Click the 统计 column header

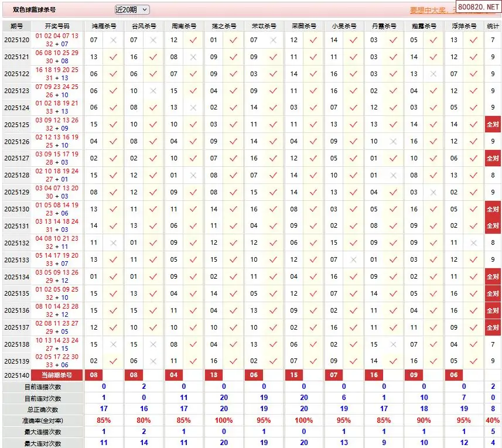point(493,26)
